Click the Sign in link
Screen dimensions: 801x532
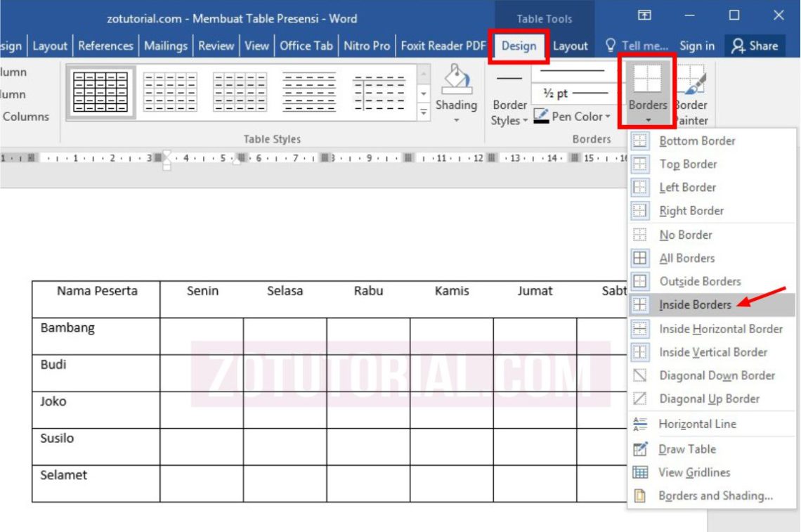point(697,46)
